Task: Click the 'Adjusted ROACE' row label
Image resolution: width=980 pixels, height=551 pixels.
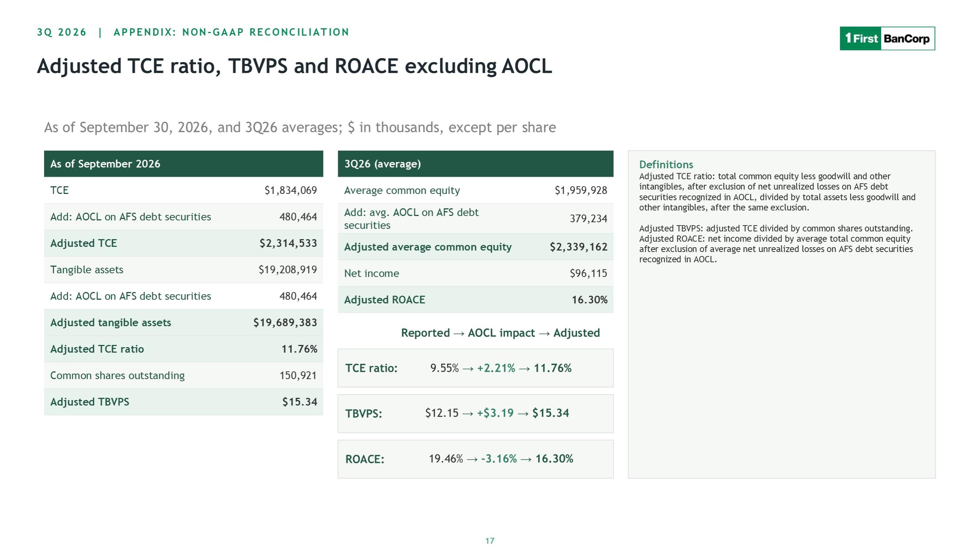Action: [x=385, y=300]
